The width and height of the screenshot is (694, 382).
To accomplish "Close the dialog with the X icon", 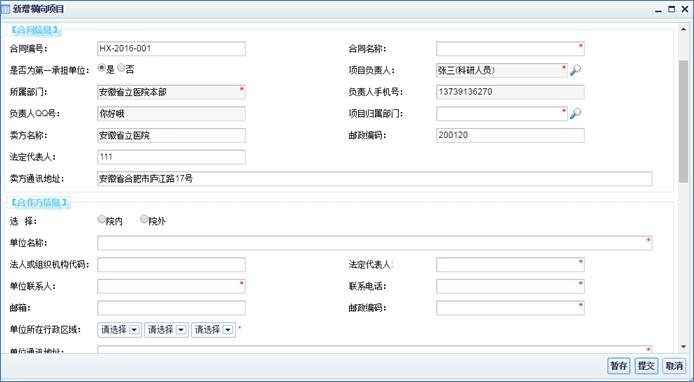I will pyautogui.click(x=685, y=9).
